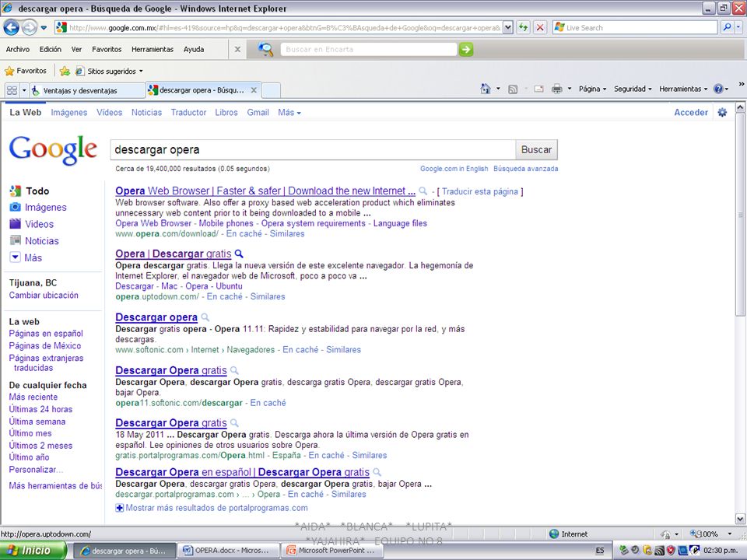Click Acceder to sign in
747x560 pixels.
(x=691, y=112)
